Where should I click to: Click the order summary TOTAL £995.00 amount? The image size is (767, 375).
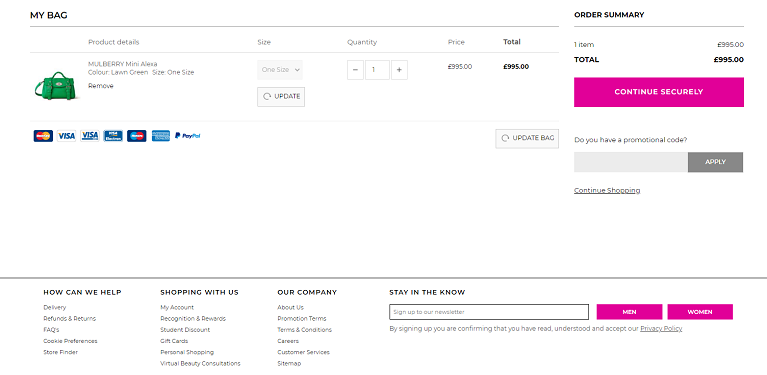(728, 60)
